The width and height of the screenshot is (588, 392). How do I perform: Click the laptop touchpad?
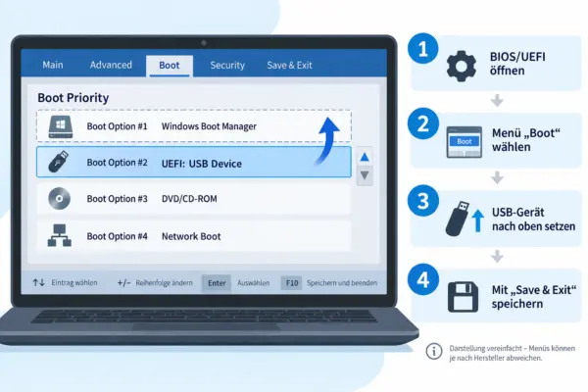pyautogui.click(x=207, y=327)
